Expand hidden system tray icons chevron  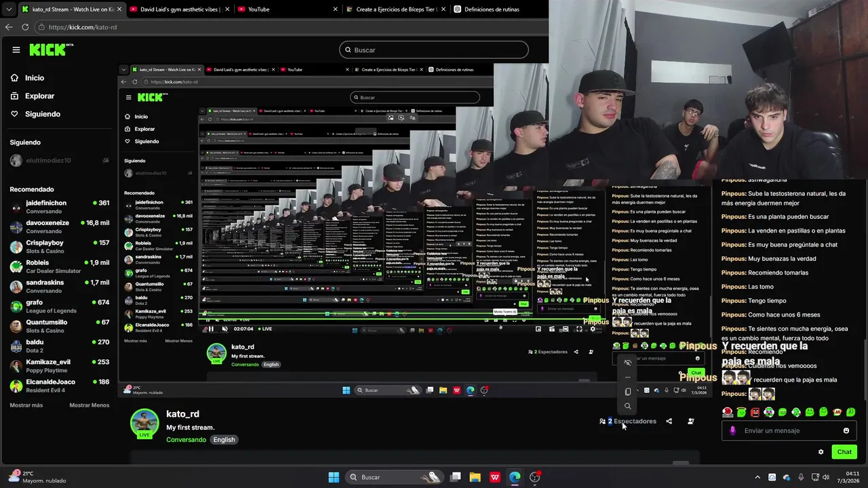tap(757, 477)
